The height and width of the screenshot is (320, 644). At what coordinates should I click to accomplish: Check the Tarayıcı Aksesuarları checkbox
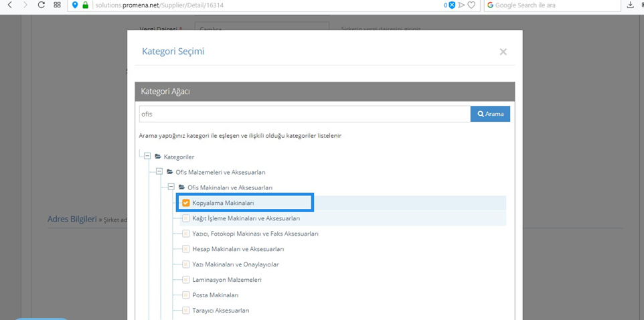click(x=186, y=310)
